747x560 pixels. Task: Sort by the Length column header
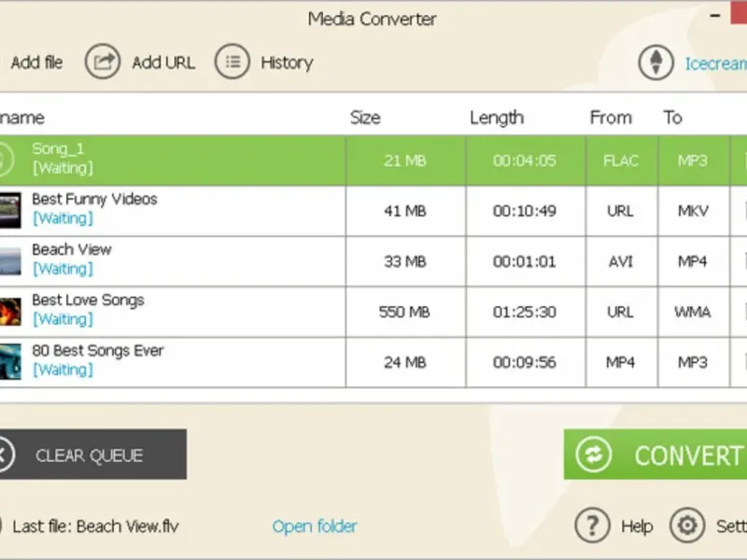coord(497,118)
